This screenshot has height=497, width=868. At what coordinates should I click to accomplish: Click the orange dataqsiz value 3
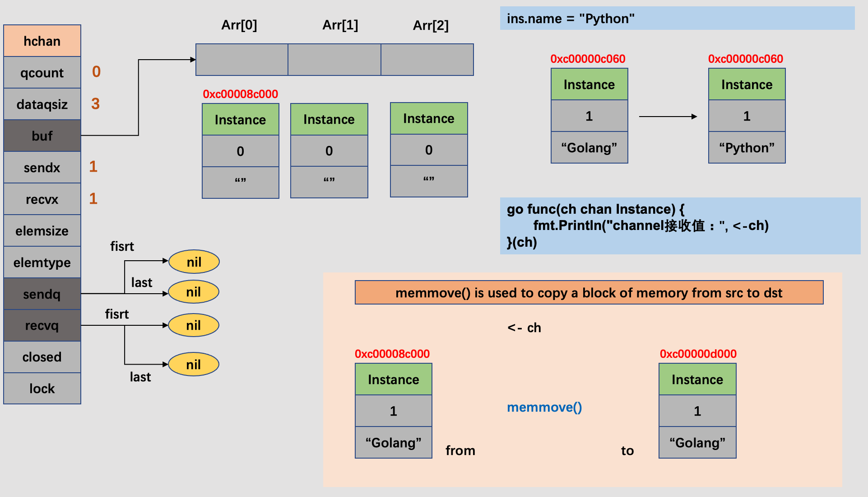point(96,104)
